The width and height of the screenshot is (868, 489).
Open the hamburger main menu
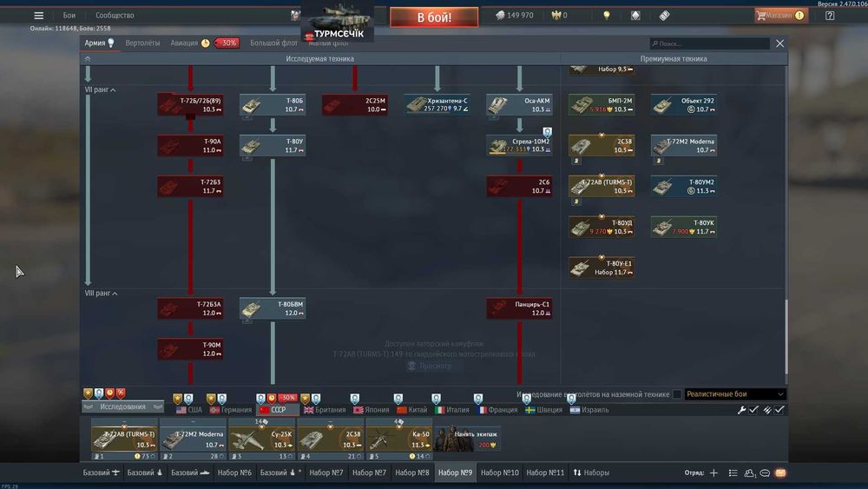39,16
